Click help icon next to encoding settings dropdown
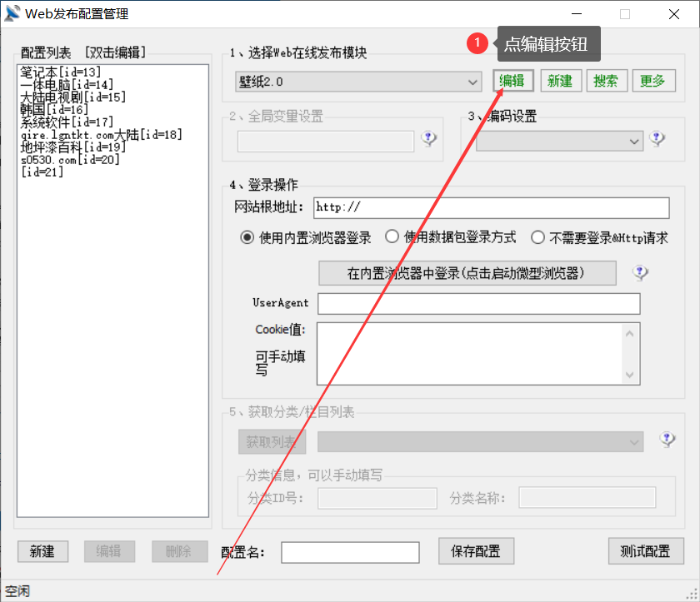Screen dimensions: 700x602 coord(657,139)
